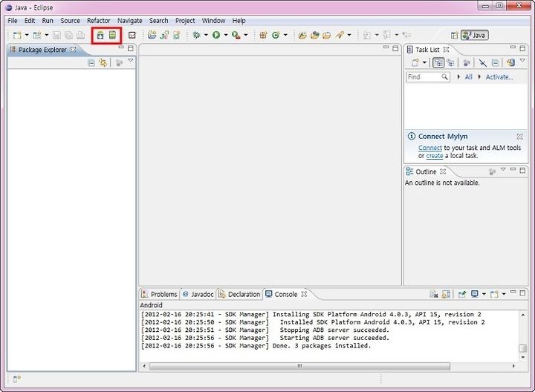The width and height of the screenshot is (535, 392).
Task: Click the New Java Project (JU) toolbar icon
Action: [164, 35]
